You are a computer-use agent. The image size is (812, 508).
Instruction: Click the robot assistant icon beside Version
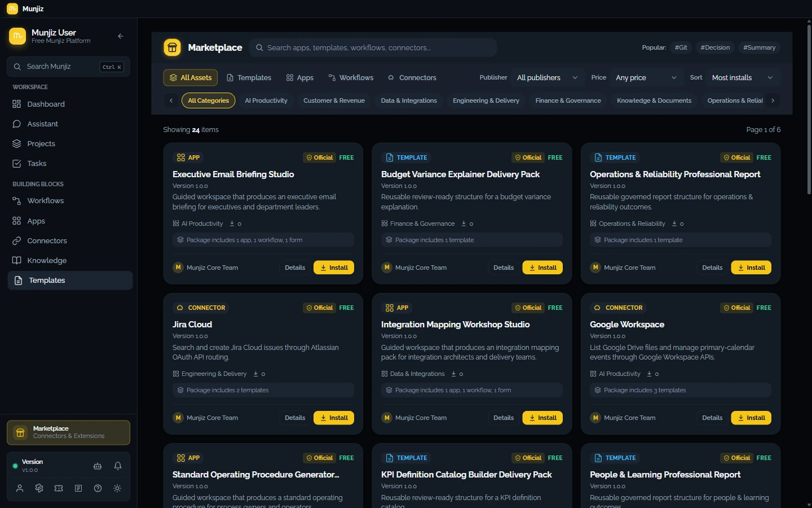(x=98, y=466)
